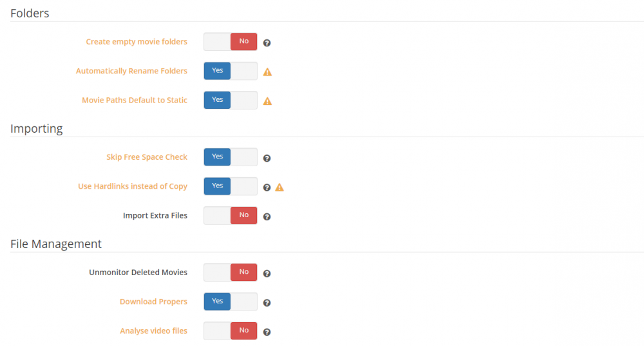Click the Analyse video files label

[x=154, y=331]
